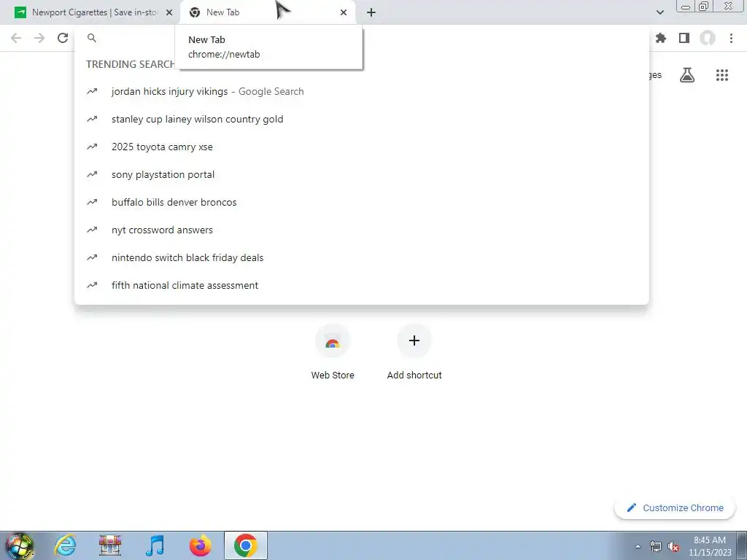Open the Search Labs flask icon
Screen dimensions: 747x560
point(687,75)
